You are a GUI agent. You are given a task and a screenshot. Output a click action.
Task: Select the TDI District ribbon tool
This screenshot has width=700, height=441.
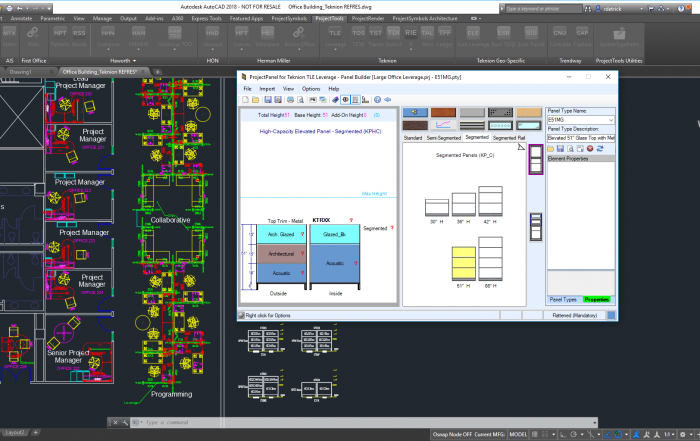(x=393, y=37)
